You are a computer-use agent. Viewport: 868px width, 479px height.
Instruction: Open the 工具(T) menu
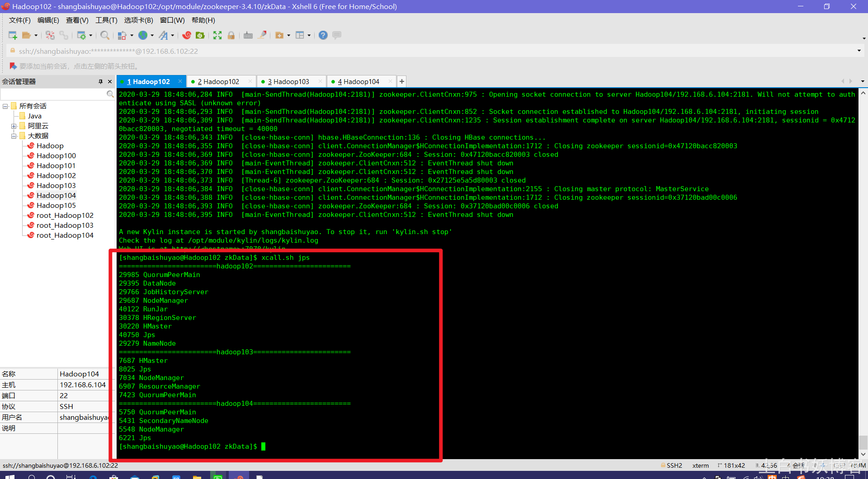coord(106,20)
